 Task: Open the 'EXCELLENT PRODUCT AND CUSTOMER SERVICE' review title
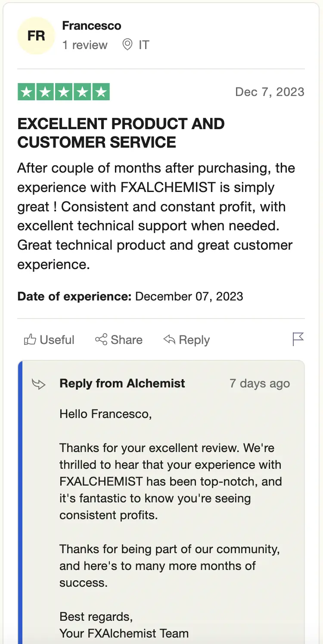[121, 133]
